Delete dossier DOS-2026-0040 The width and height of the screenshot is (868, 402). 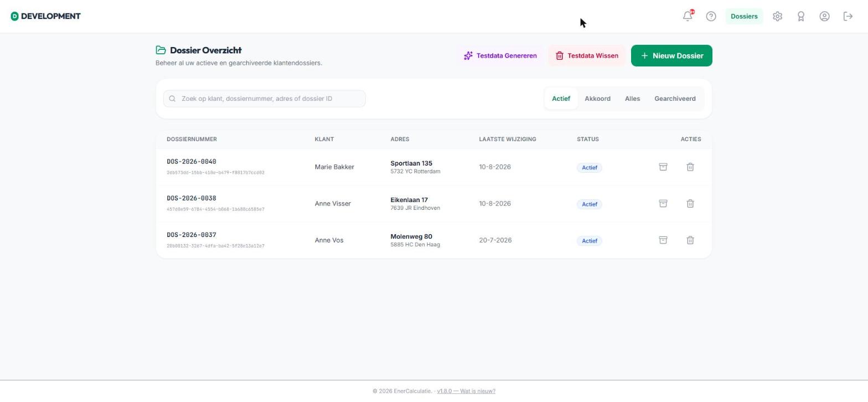[690, 167]
